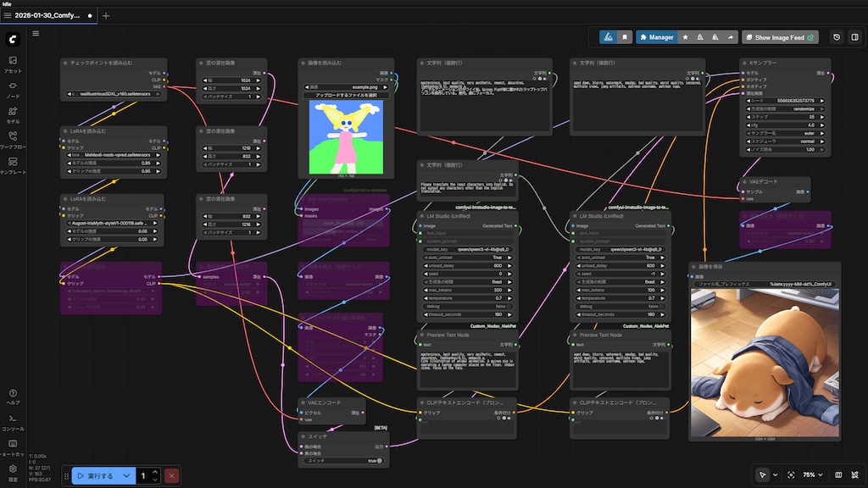This screenshot has width=868, height=488.
Task: Open the zoom level 75% dropdown
Action: [x=812, y=475]
